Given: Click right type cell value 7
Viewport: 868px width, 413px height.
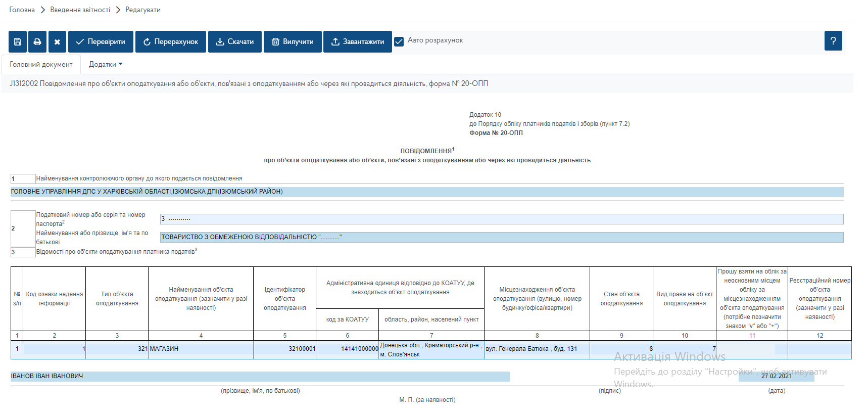Looking at the screenshot, I should [x=685, y=349].
